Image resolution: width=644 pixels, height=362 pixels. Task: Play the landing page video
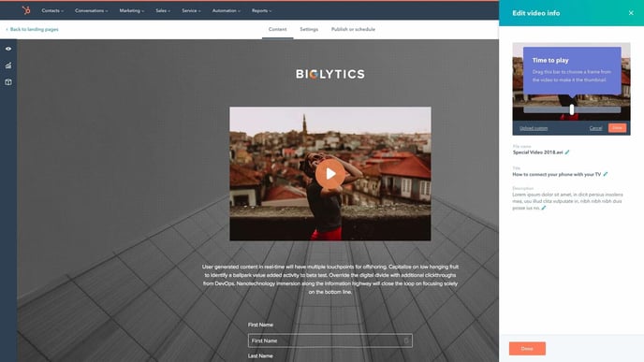click(x=330, y=174)
